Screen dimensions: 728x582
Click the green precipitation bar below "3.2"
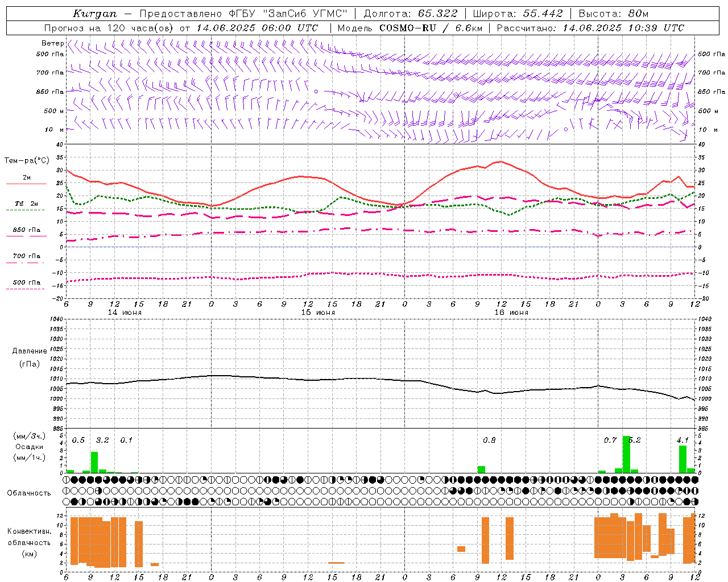[x=94, y=463]
